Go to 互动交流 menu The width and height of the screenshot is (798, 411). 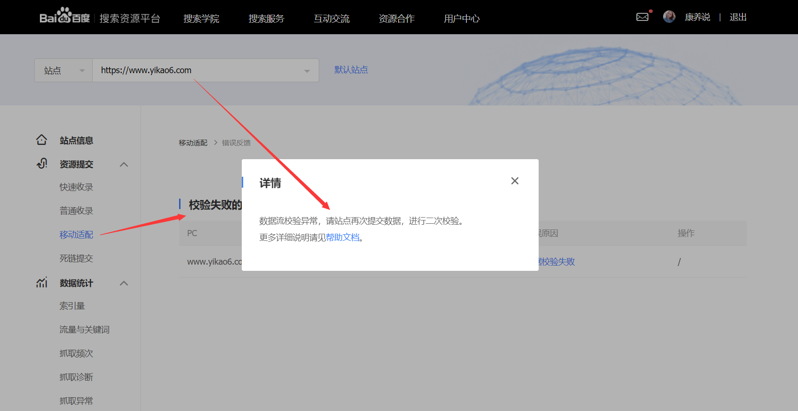(x=331, y=18)
